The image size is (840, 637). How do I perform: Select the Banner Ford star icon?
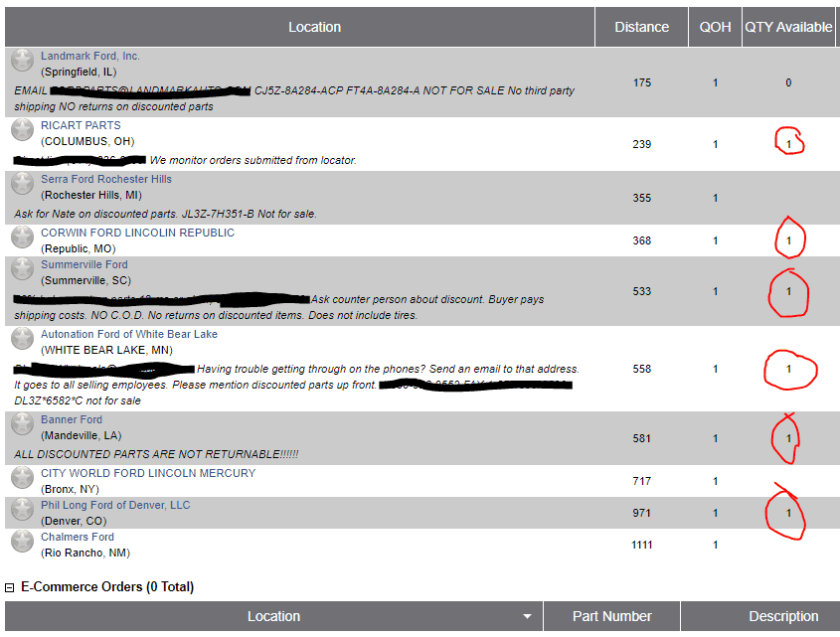click(x=23, y=423)
